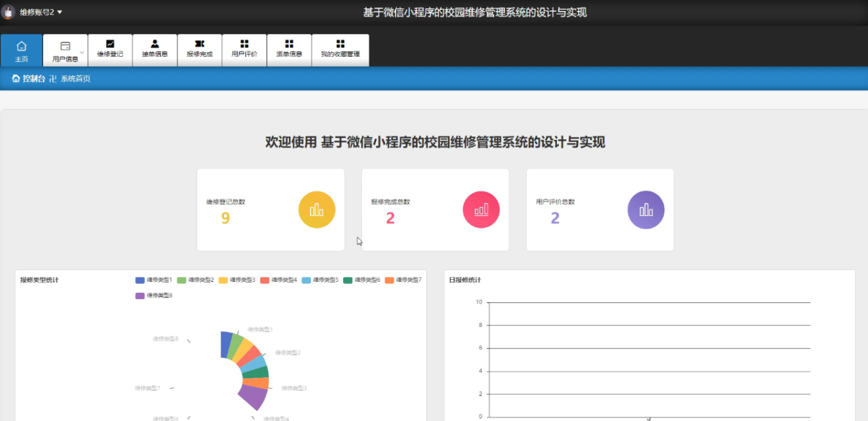This screenshot has width=868, height=421.
Task: Open the 用户评价 tab
Action: [245, 50]
